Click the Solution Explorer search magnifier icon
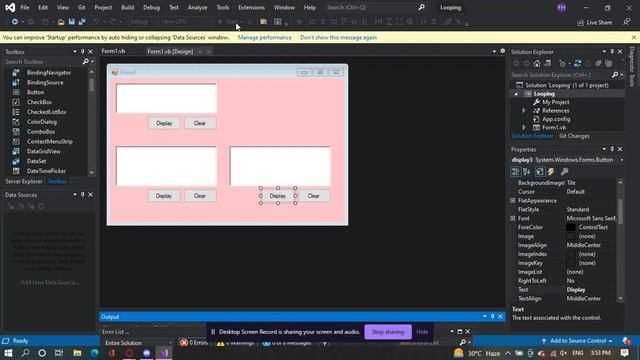Screen dimensions: 640x360 [615, 75]
